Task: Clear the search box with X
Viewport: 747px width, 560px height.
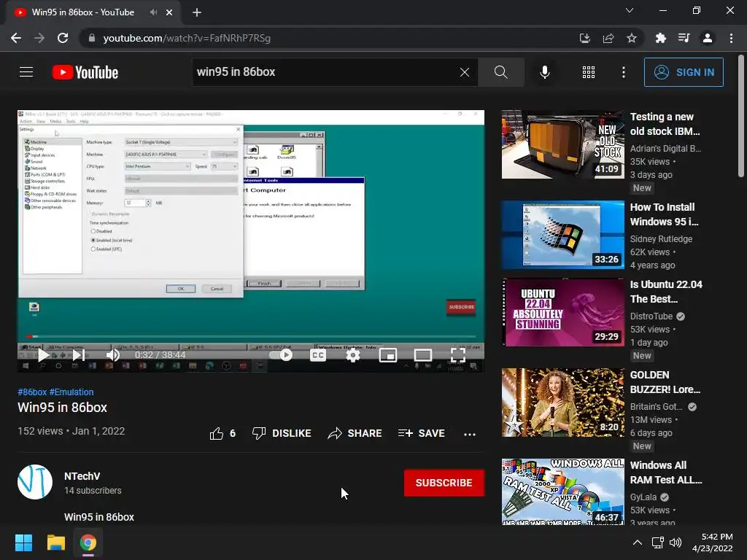Action: point(465,72)
